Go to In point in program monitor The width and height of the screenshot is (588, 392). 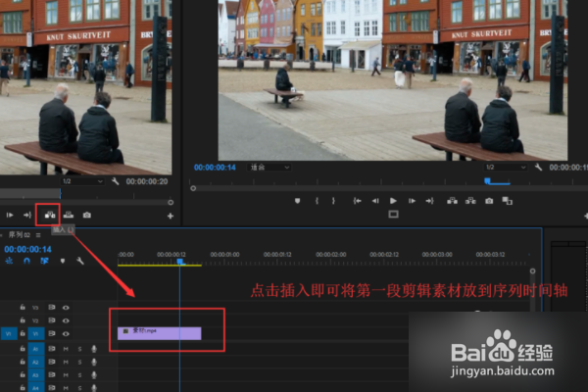(x=357, y=201)
